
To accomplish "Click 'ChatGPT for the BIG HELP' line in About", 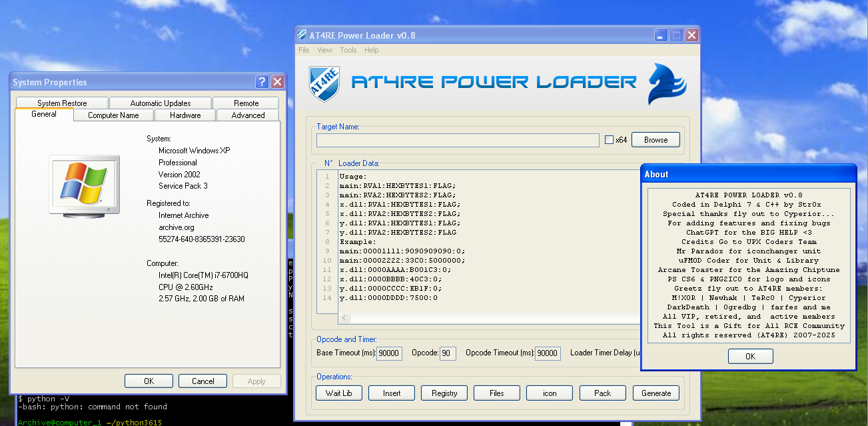I will [x=749, y=233].
